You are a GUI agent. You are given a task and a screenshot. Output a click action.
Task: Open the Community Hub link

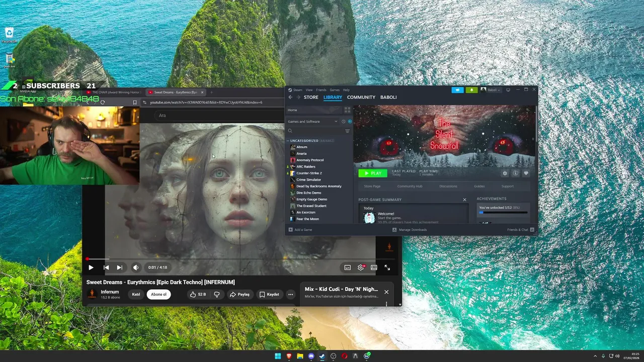point(410,186)
